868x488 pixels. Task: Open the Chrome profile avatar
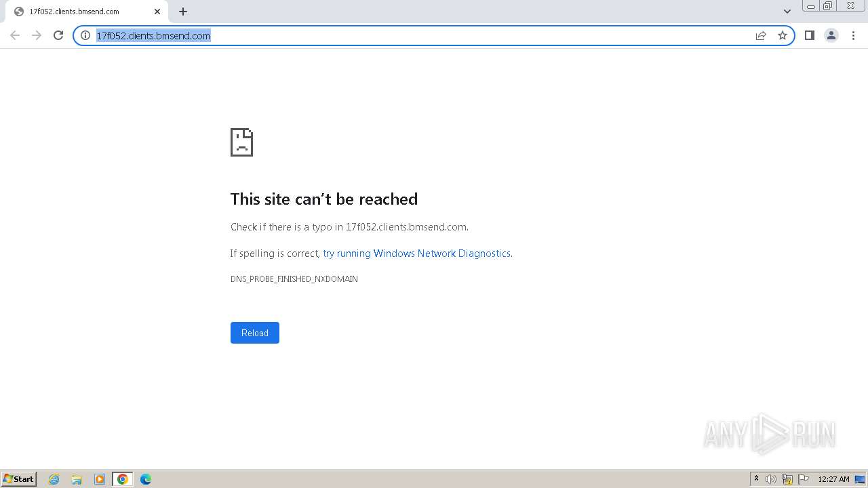831,35
